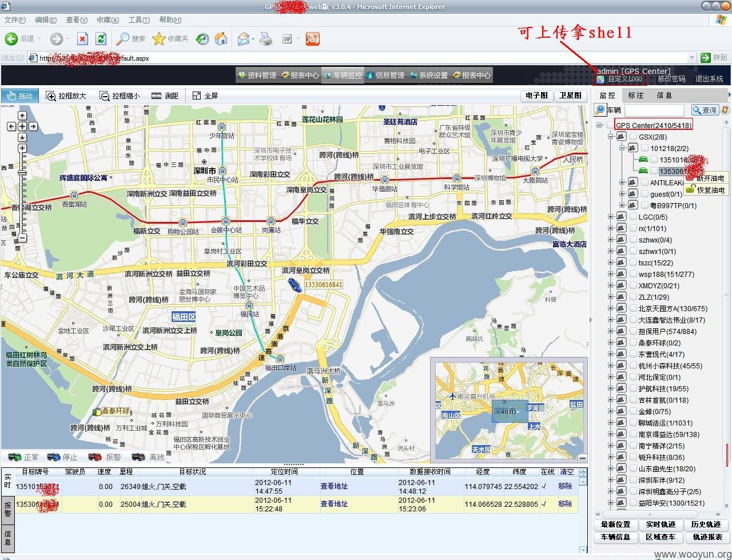Click the IE Home icon

pos(221,39)
